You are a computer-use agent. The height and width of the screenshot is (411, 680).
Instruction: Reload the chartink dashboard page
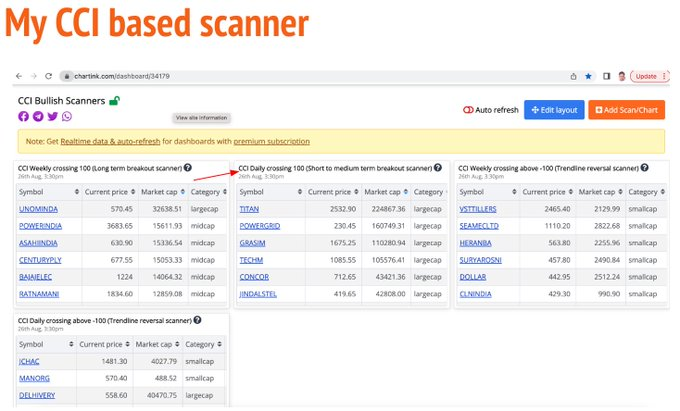(x=49, y=76)
